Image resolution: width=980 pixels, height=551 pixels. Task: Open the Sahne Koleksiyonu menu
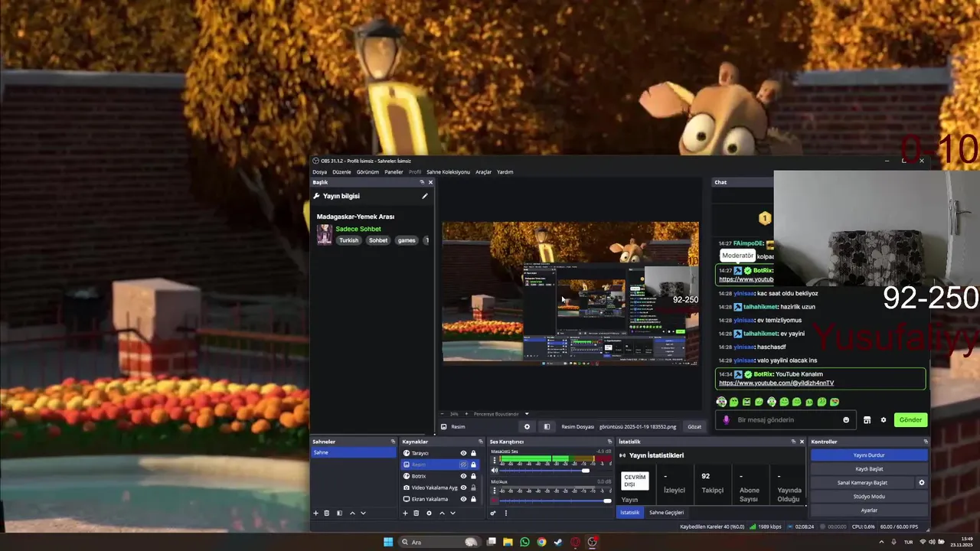click(448, 172)
